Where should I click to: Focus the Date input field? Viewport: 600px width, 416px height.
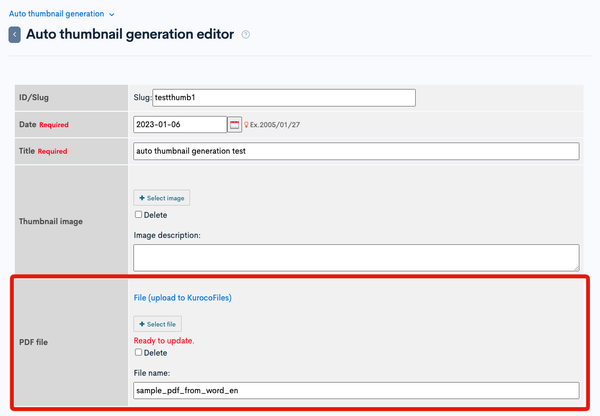point(180,125)
